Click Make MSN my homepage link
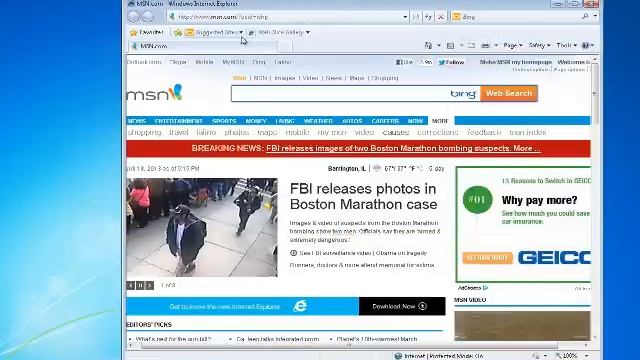The height and width of the screenshot is (360, 640). (516, 62)
